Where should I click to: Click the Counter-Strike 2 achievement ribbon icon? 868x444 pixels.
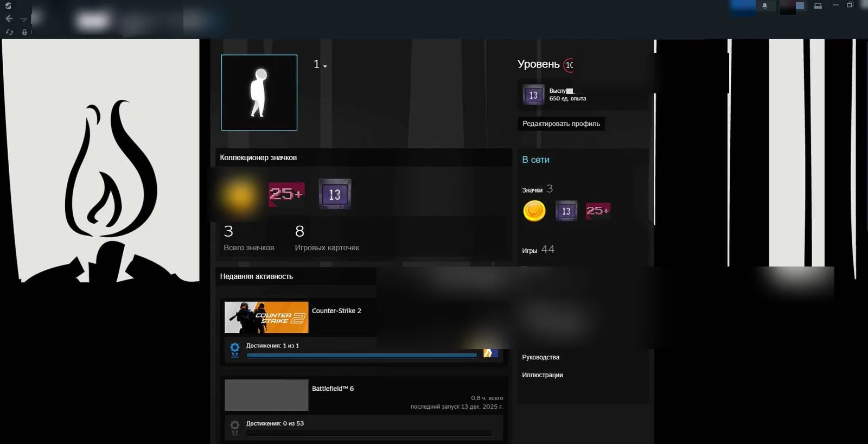(234, 350)
